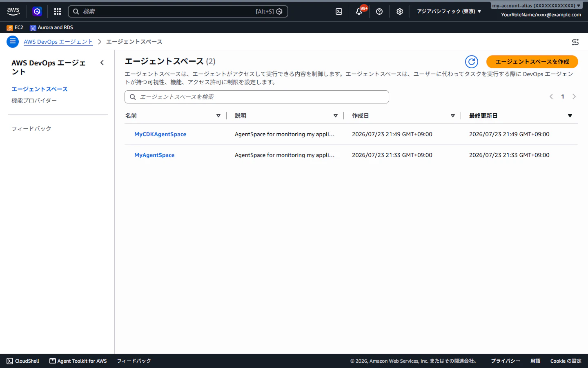Click YourRoleName/xxxx@example.com text
This screenshot has height=368, width=588.
point(541,15)
